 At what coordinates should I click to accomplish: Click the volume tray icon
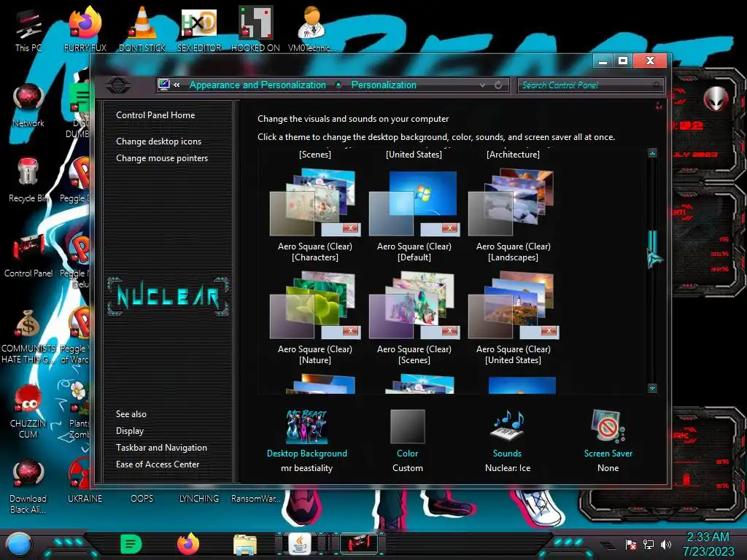[666, 545]
